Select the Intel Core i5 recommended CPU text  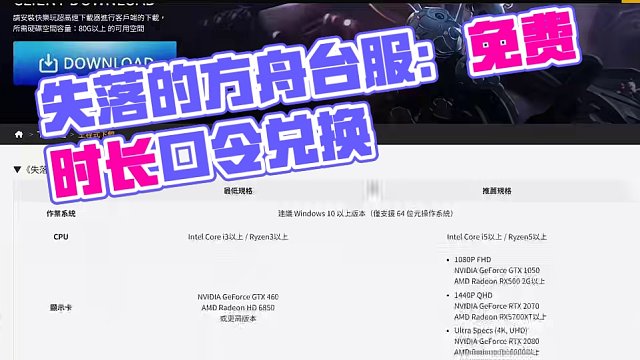coord(497,237)
